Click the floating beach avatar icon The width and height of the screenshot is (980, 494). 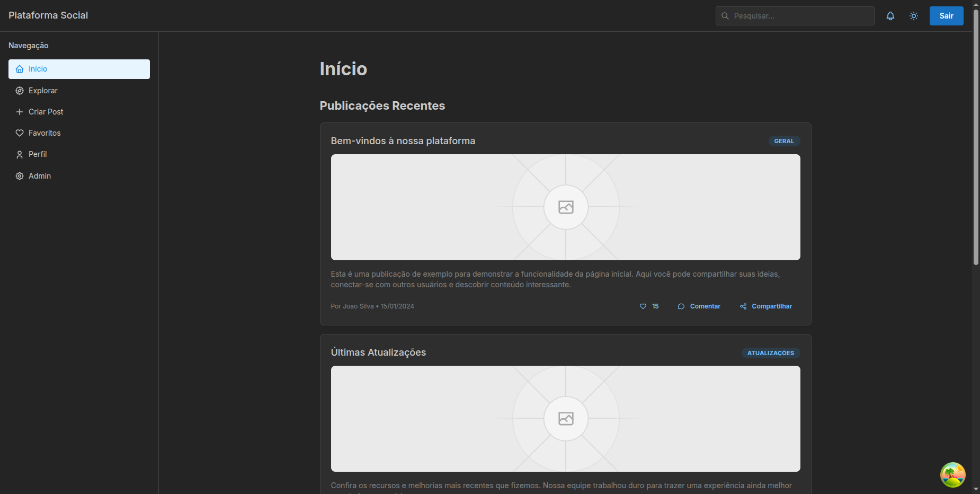tap(952, 474)
